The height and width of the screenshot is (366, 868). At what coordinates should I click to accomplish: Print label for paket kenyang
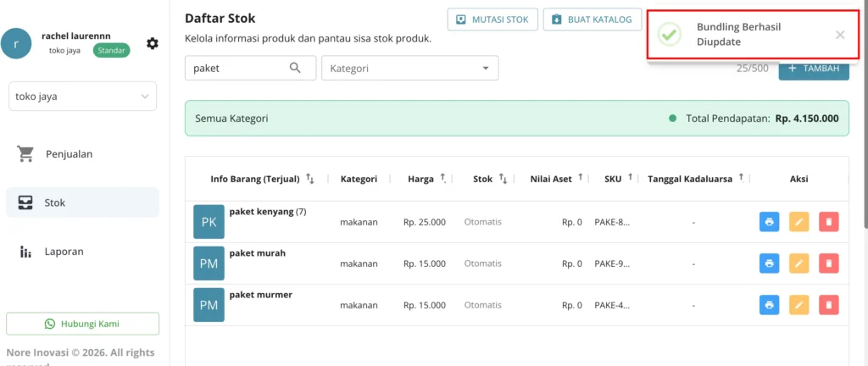769,222
